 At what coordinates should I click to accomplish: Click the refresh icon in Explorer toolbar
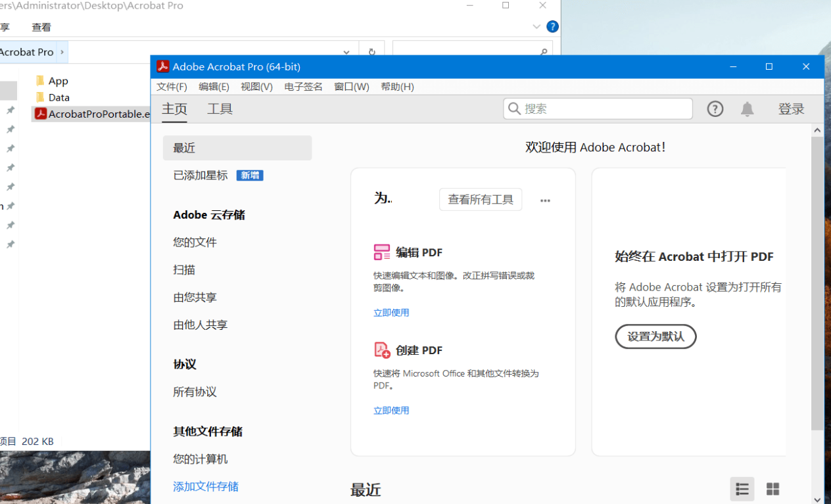tap(372, 52)
